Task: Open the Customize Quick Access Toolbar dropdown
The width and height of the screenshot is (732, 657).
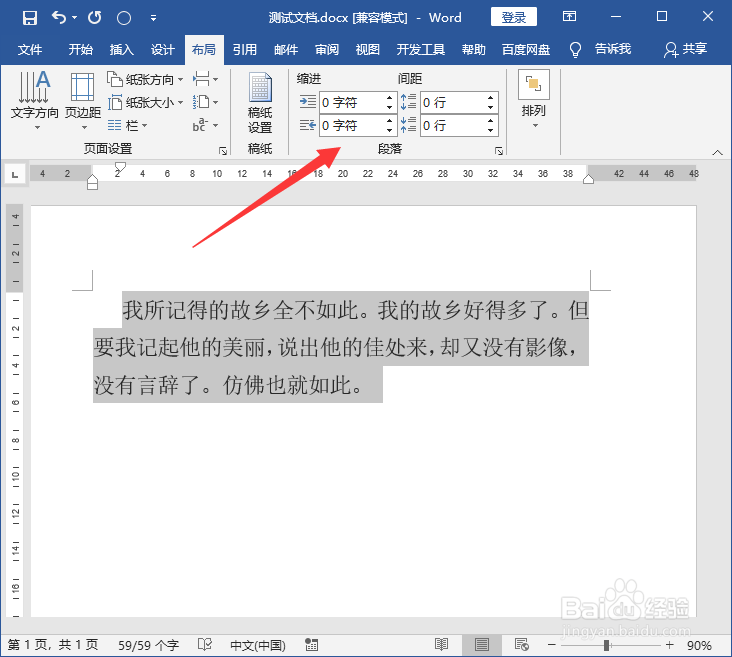Action: pyautogui.click(x=153, y=18)
